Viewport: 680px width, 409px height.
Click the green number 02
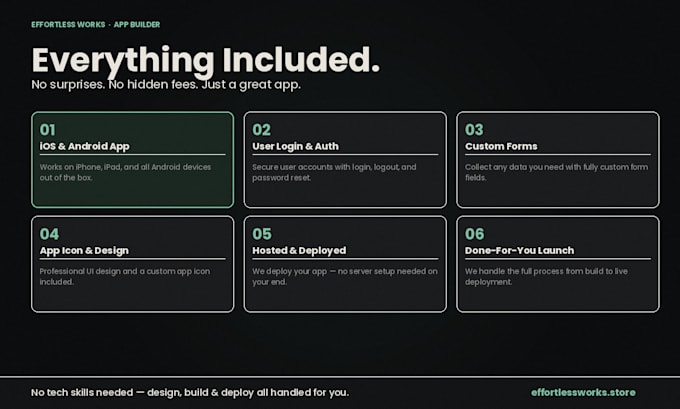262,130
